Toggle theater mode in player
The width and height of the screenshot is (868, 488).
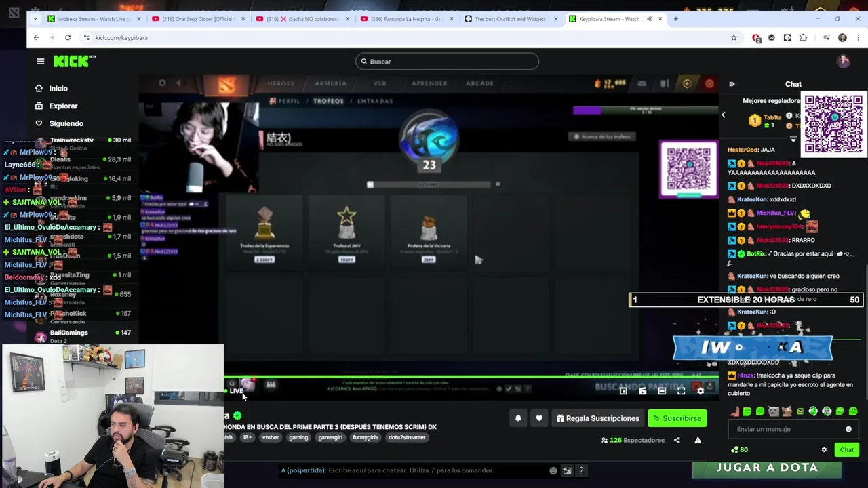click(662, 391)
